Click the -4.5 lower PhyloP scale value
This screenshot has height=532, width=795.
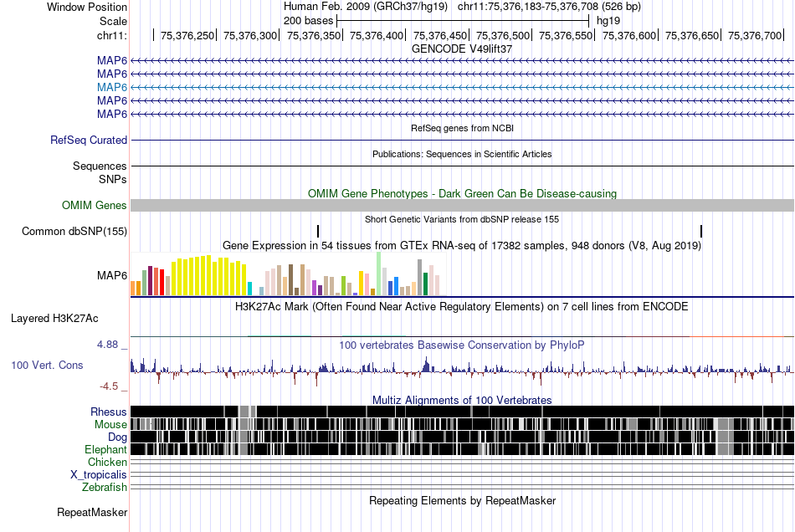coord(109,386)
